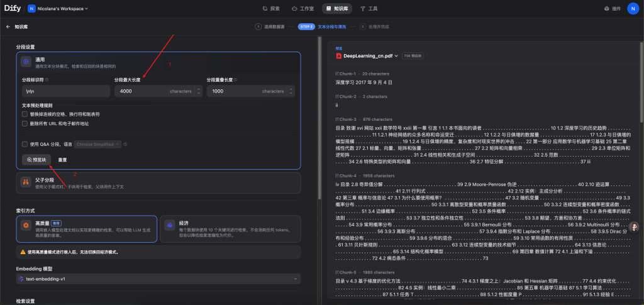The image size is (644, 305).
Task: Check 删除所有 URL 和电子邮件地址 option
Action: 25,124
